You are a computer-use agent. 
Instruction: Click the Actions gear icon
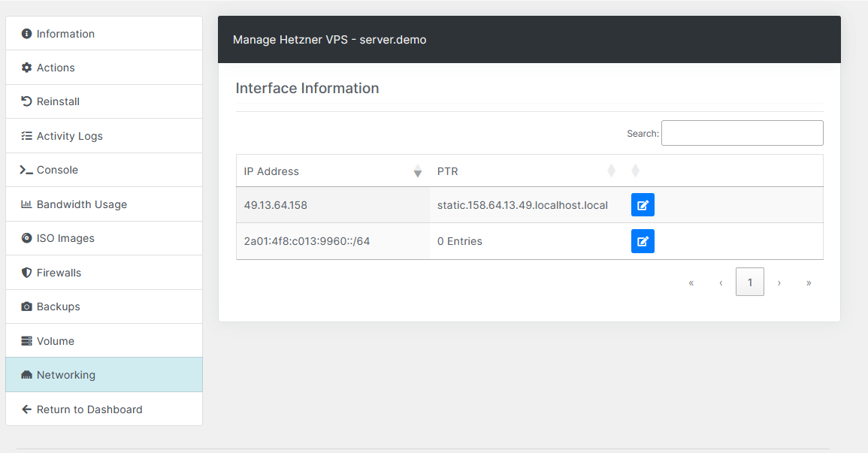(27, 68)
